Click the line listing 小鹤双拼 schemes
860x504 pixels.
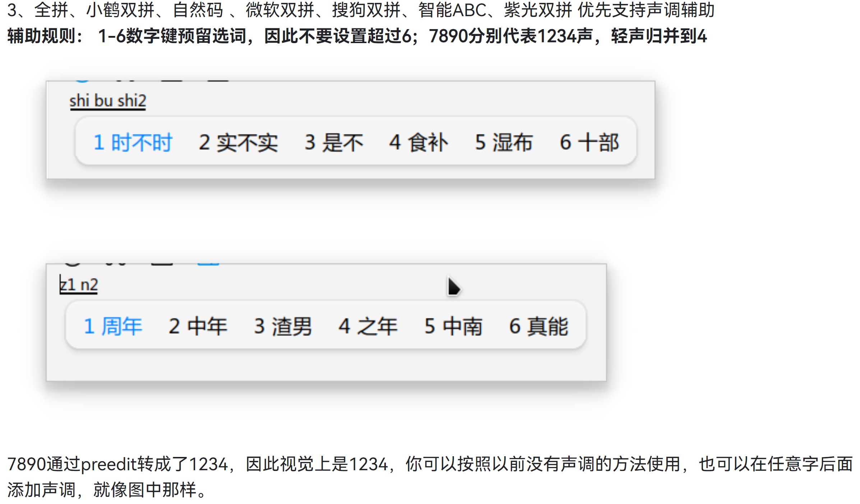coord(361,10)
